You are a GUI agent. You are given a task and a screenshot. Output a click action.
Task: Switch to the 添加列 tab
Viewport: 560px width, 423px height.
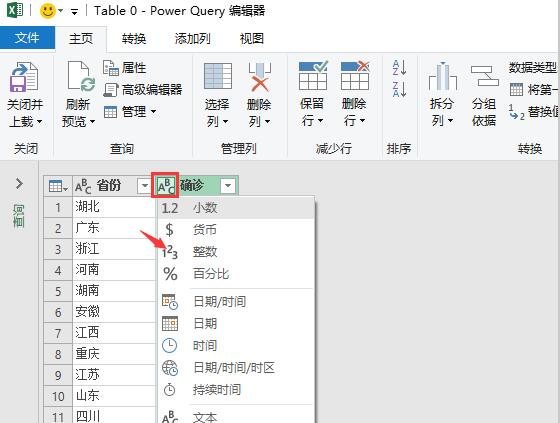click(192, 38)
